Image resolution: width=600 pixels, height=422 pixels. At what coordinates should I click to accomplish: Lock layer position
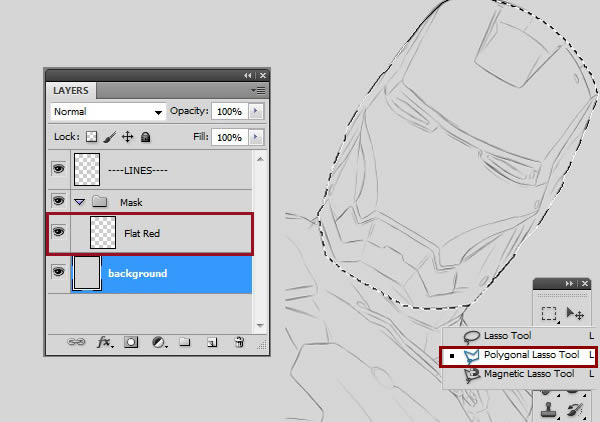tap(127, 137)
